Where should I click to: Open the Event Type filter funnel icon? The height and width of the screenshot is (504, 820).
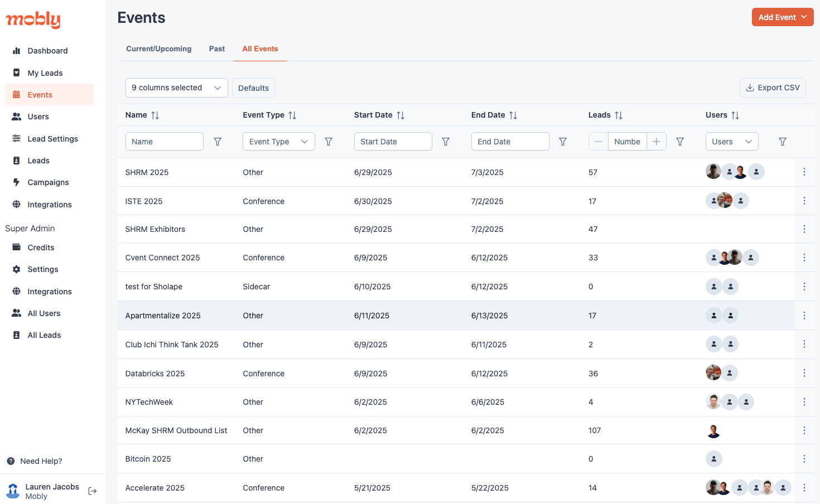click(x=329, y=142)
